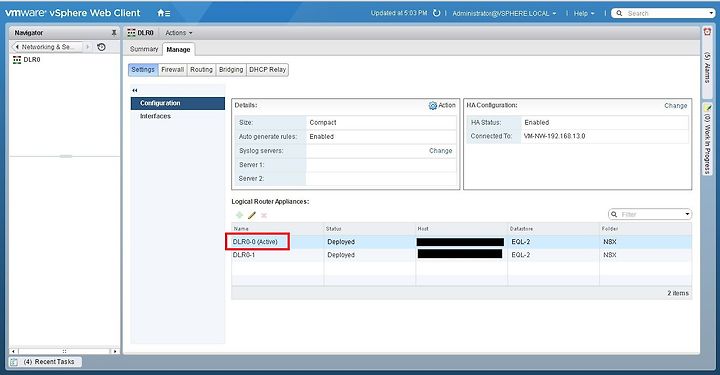This screenshot has width=720, height=375.
Task: Open the vSphere home menu icon
Action: (164, 13)
